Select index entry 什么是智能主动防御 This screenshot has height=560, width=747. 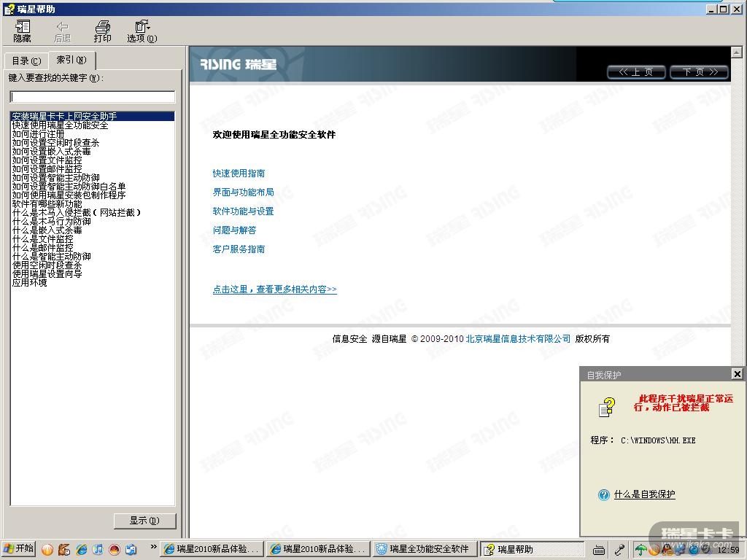(x=52, y=256)
